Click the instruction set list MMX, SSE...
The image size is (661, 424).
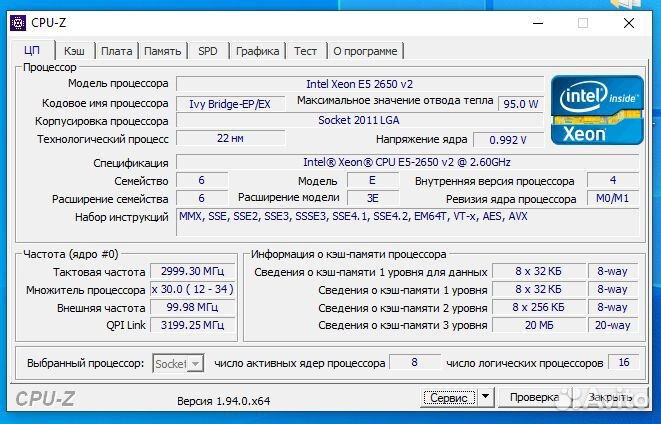click(407, 222)
